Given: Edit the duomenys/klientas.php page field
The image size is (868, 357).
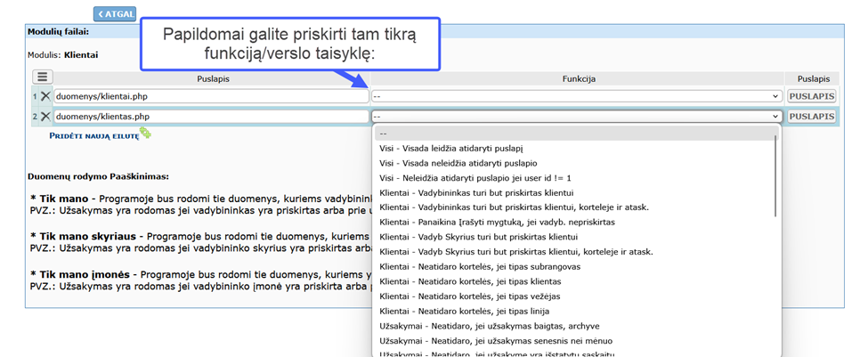Looking at the screenshot, I should point(212,117).
